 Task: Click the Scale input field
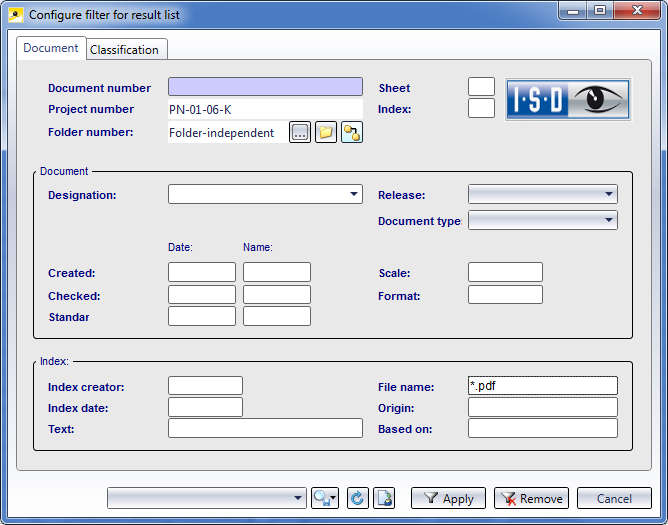click(505, 272)
